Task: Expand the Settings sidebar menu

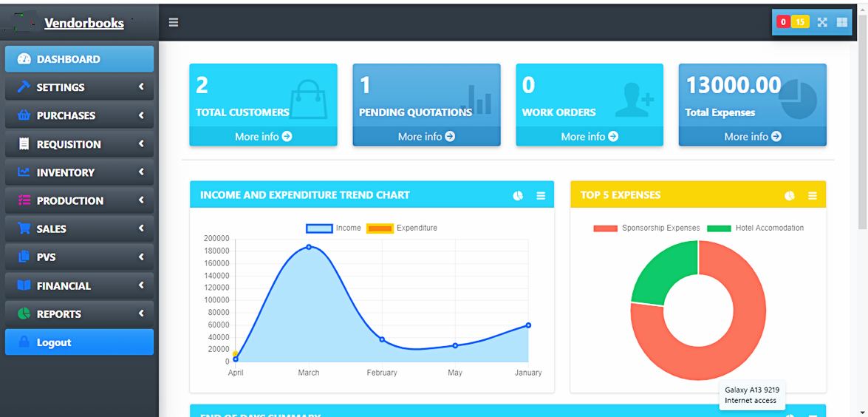Action: pyautogui.click(x=79, y=87)
